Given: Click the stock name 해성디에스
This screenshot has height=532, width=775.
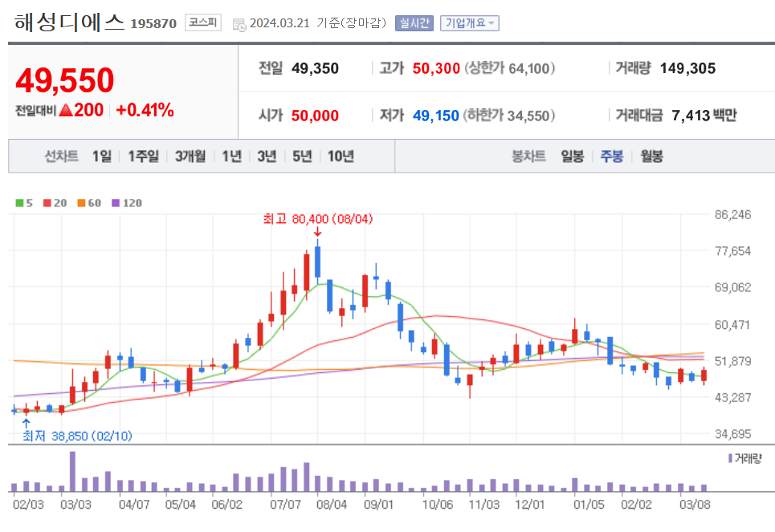Looking at the screenshot, I should (x=69, y=22).
